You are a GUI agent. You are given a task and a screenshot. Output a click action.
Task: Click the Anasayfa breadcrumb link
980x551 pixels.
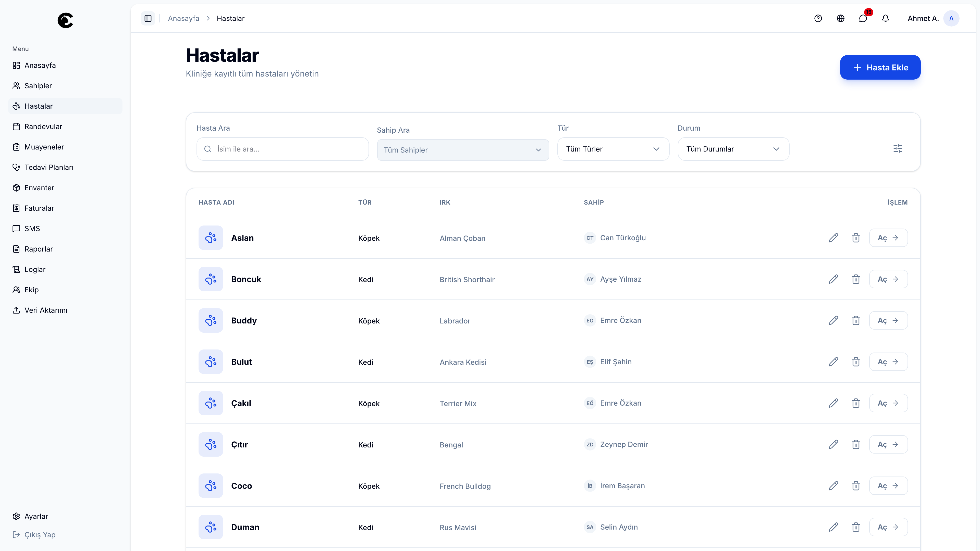tap(183, 18)
